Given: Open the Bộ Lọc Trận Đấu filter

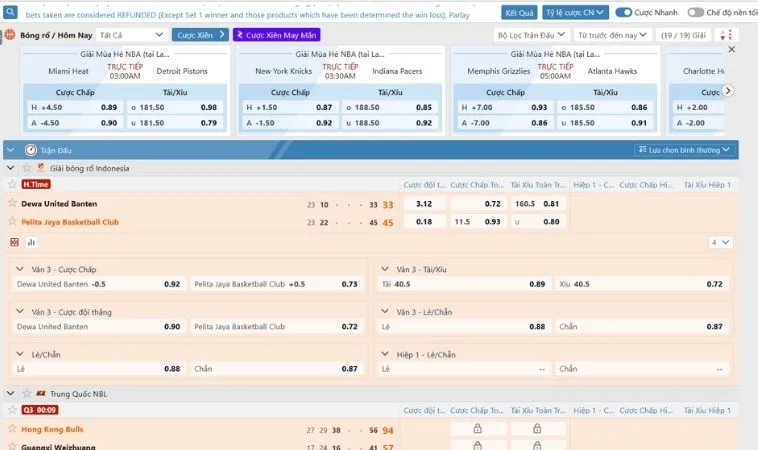Looking at the screenshot, I should 530,35.
